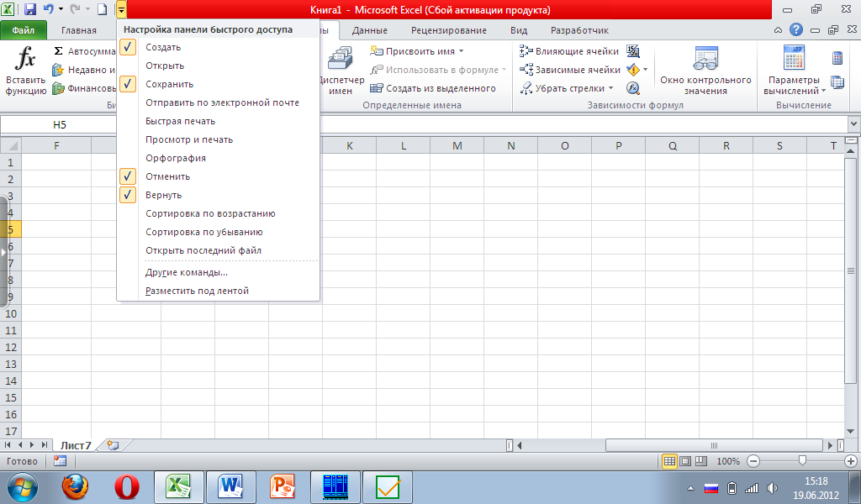Open Firefox from the taskbar
The width and height of the screenshot is (861, 504).
click(x=75, y=487)
